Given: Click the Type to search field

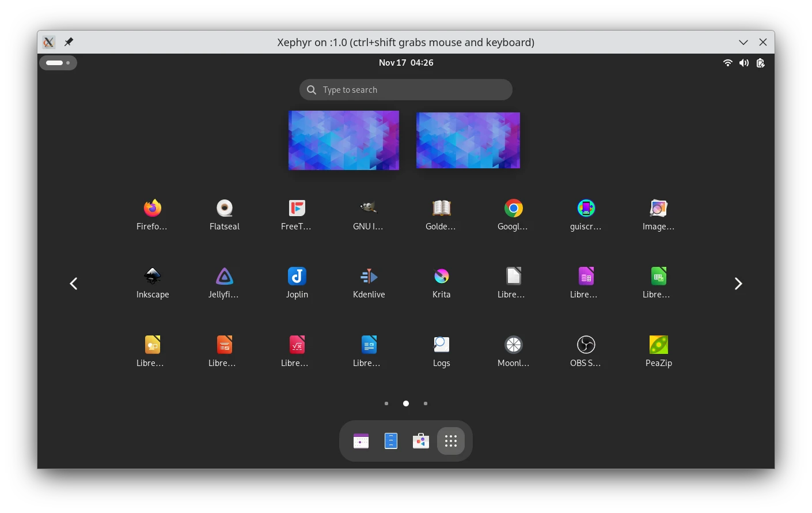Looking at the screenshot, I should pyautogui.click(x=406, y=90).
